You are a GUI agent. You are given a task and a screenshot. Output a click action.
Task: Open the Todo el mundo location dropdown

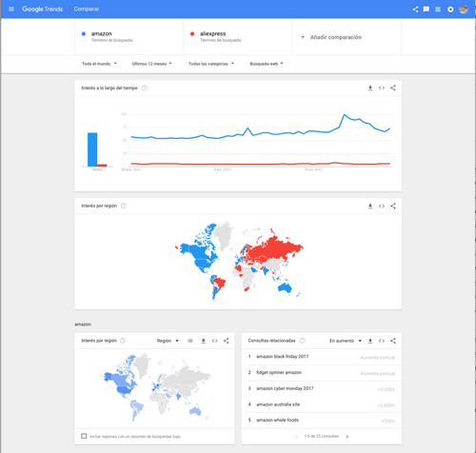[x=99, y=64]
